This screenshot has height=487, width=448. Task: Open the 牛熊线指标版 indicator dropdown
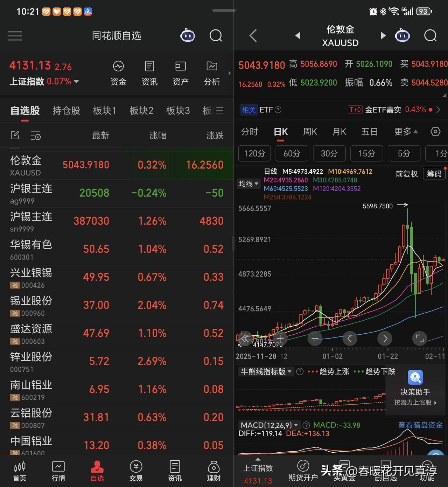[x=266, y=371]
